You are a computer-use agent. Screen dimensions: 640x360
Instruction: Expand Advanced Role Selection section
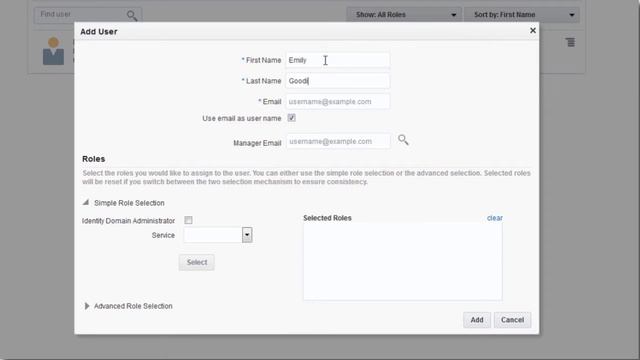[x=87, y=306]
